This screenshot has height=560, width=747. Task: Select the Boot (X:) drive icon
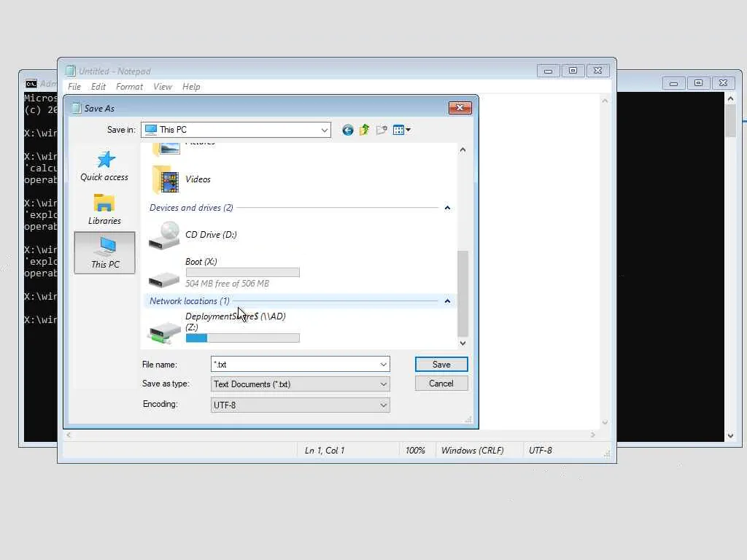pyautogui.click(x=164, y=279)
